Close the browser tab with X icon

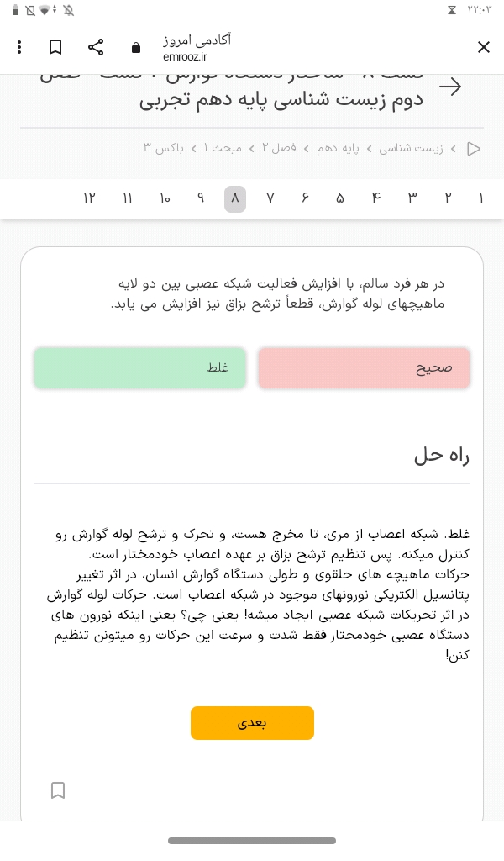(x=484, y=47)
